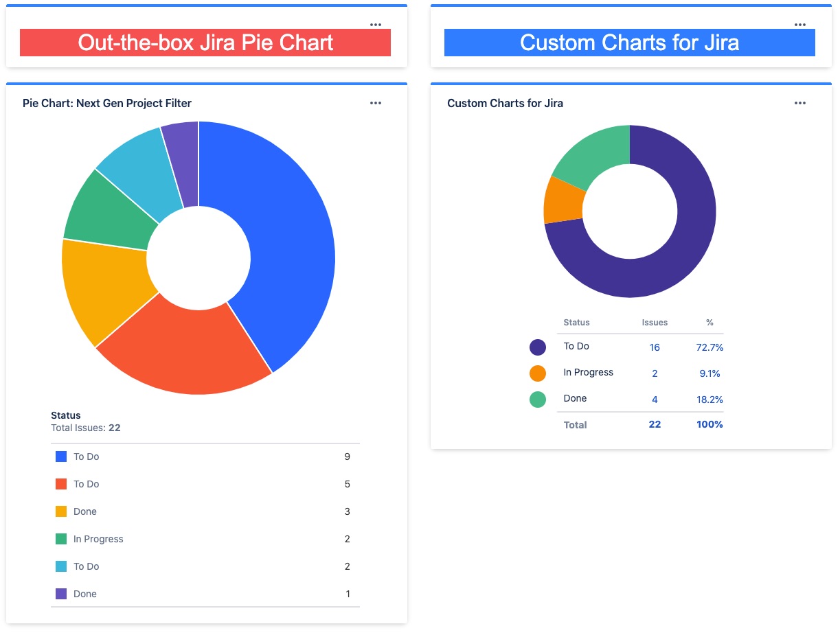This screenshot has height=635, width=840.
Task: Select the green Done legend circle
Action: pyautogui.click(x=537, y=399)
